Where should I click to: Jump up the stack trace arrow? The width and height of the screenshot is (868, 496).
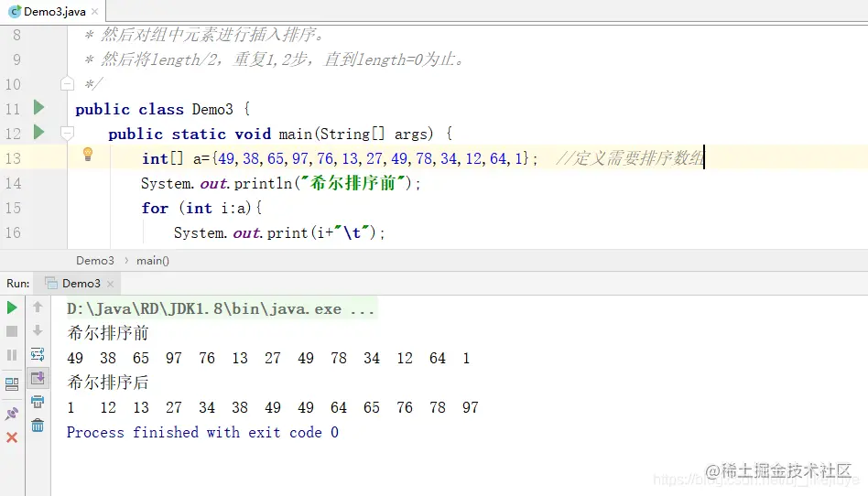tap(38, 307)
